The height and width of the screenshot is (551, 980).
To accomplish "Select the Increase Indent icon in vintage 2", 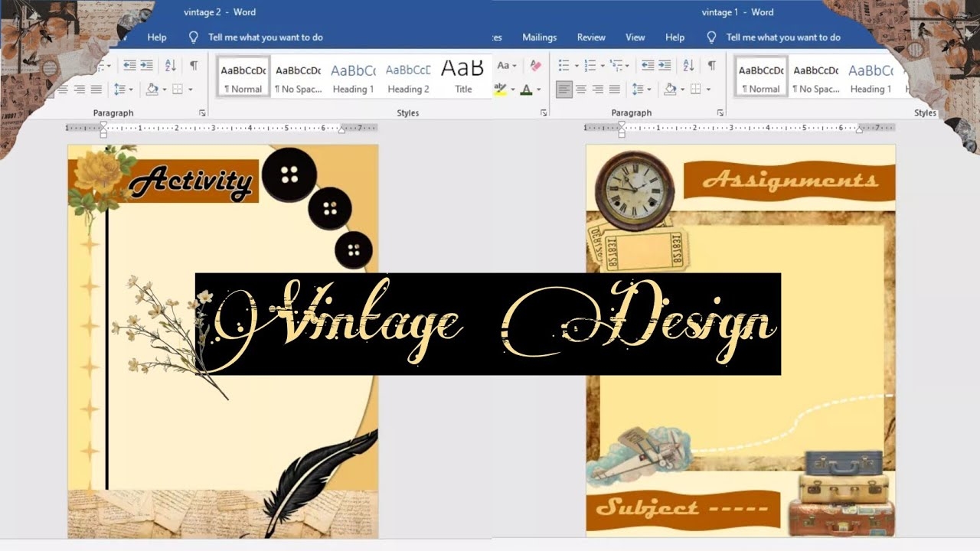I will point(147,65).
